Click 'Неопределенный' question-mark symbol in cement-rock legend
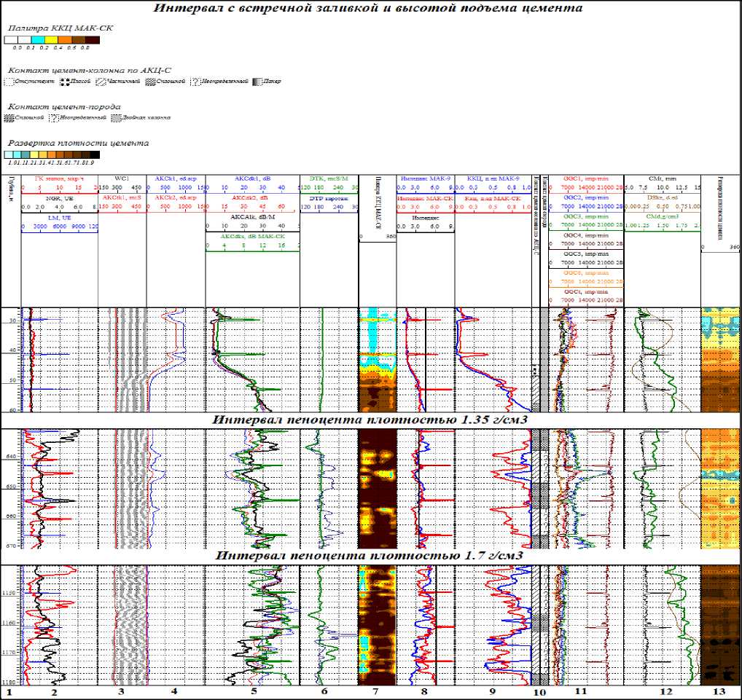This screenshot has width=742, height=700. [53, 118]
